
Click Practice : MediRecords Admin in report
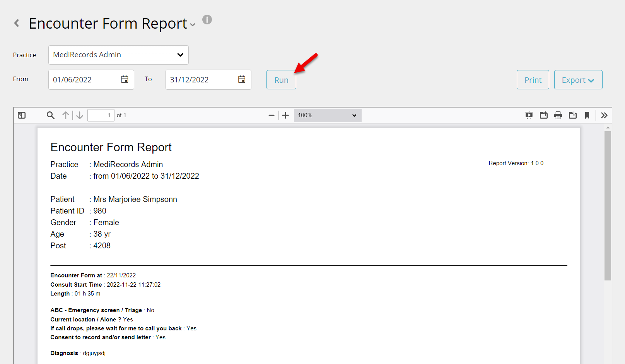pyautogui.click(x=107, y=164)
